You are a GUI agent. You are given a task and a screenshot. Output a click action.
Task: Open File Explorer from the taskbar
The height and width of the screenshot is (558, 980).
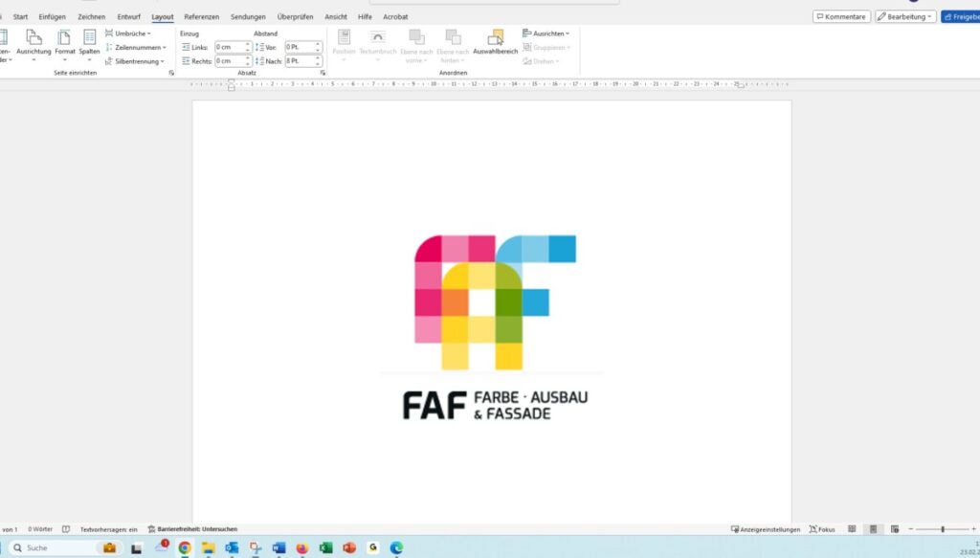[x=208, y=548]
